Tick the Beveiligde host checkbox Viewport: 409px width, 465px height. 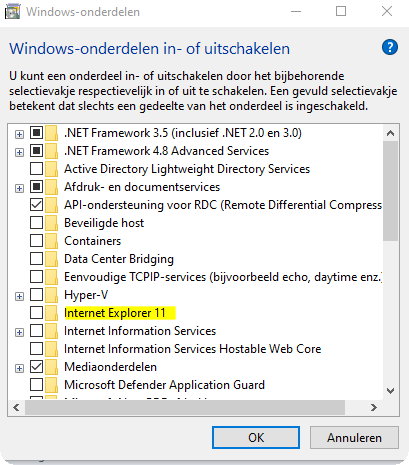pyautogui.click(x=36, y=223)
